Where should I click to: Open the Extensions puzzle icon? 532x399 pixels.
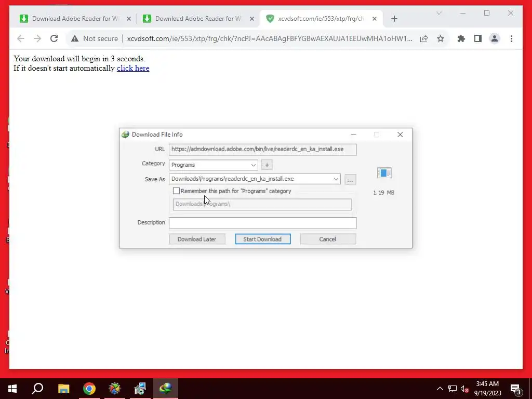click(x=461, y=38)
